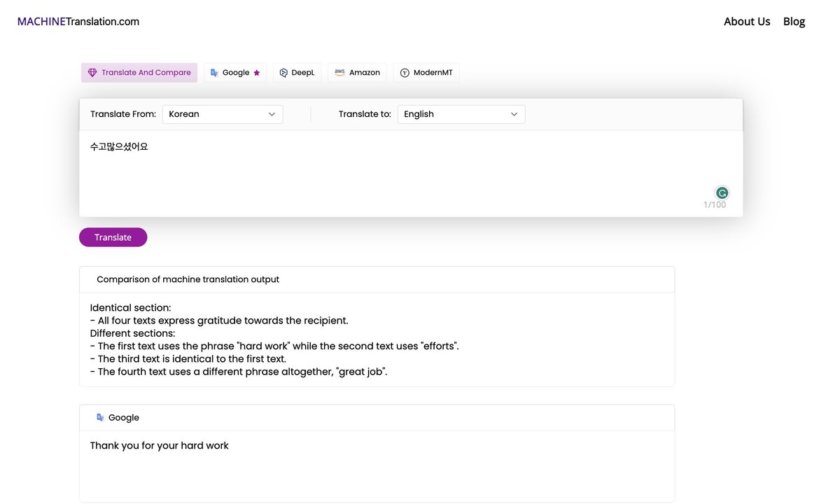Click the English dropdown chevron arrow
840x504 pixels.
point(514,114)
